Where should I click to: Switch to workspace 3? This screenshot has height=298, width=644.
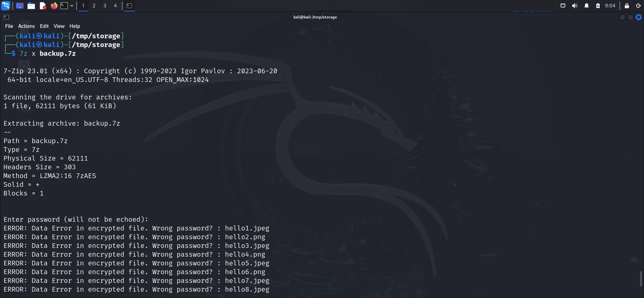click(105, 6)
